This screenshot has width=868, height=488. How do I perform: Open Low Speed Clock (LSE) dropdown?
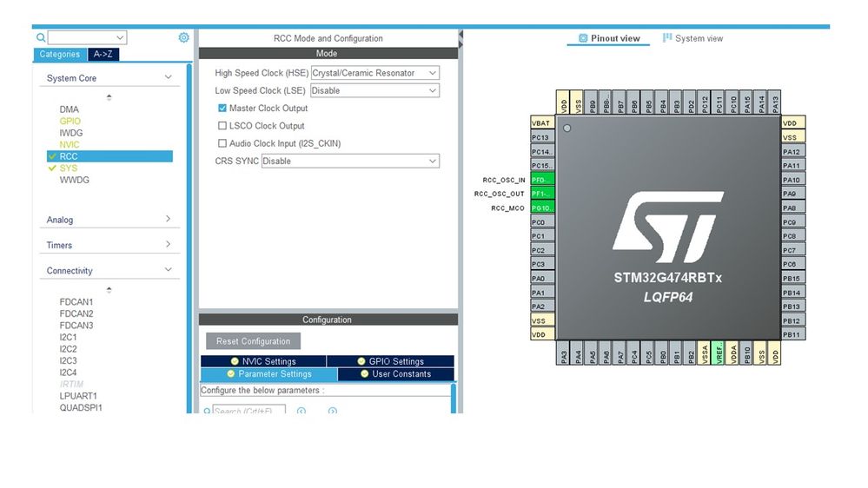[x=374, y=90]
